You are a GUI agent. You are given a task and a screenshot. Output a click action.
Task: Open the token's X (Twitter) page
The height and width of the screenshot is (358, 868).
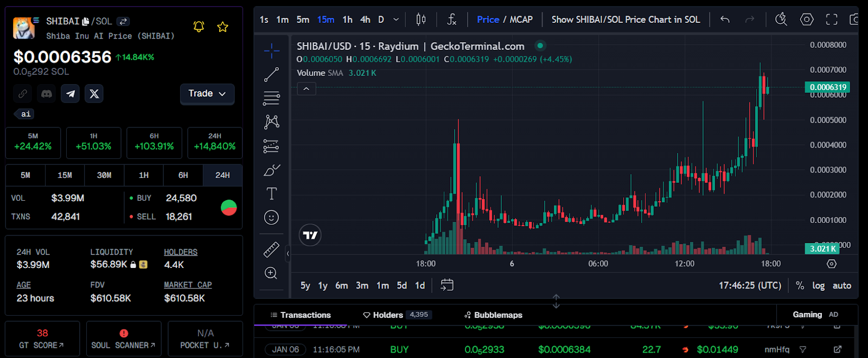click(x=94, y=94)
